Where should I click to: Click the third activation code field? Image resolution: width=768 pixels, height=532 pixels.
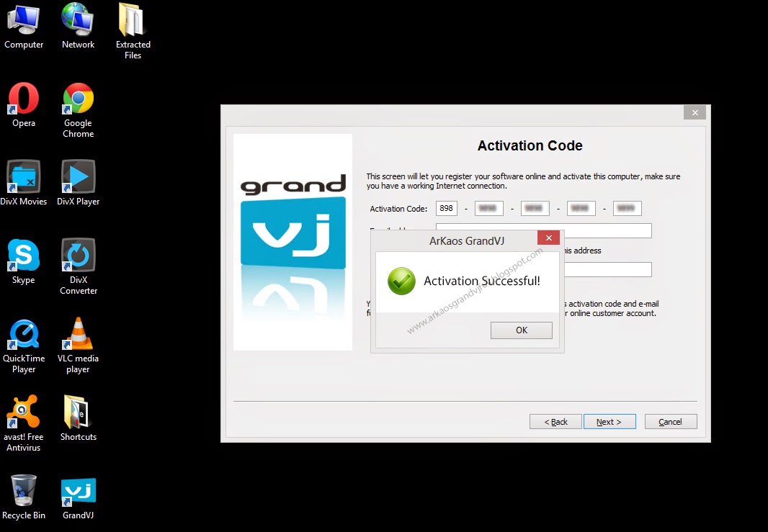pyautogui.click(x=535, y=208)
